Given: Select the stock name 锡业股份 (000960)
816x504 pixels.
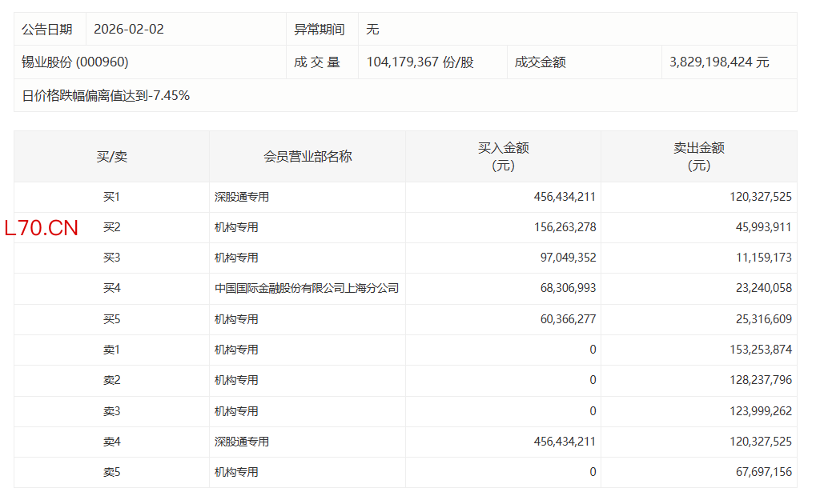Looking at the screenshot, I should [x=74, y=62].
